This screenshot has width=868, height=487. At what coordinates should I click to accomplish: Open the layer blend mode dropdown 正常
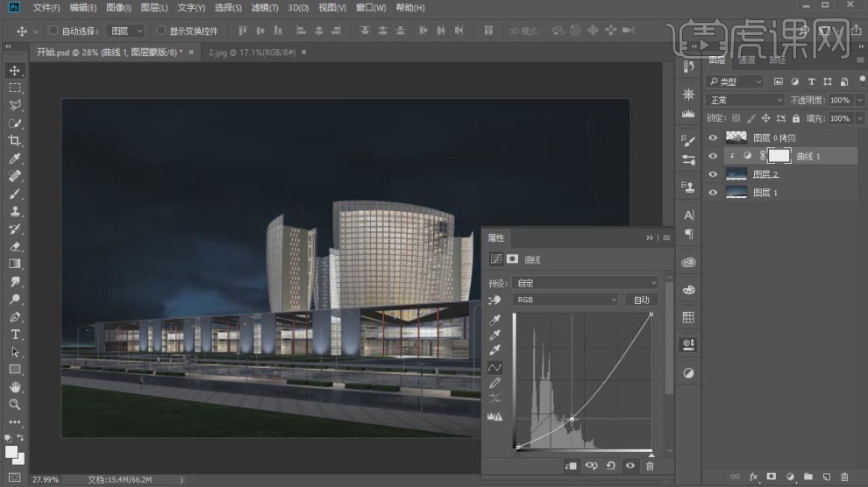click(745, 101)
